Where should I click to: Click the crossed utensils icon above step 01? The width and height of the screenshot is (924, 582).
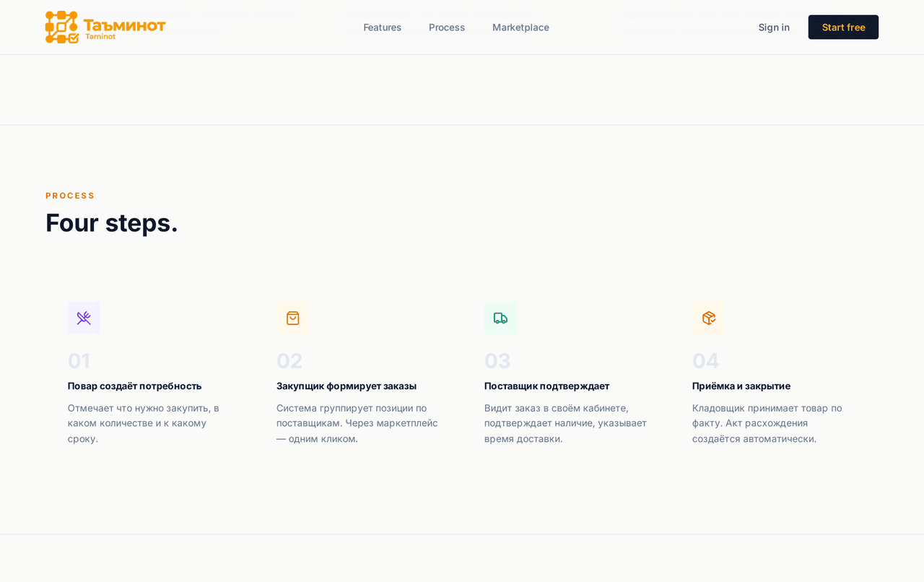pyautogui.click(x=84, y=318)
